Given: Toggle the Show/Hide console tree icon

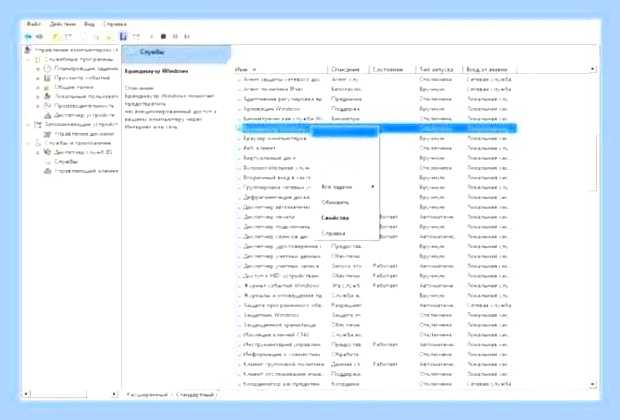Looking at the screenshot, I should tap(68, 36).
